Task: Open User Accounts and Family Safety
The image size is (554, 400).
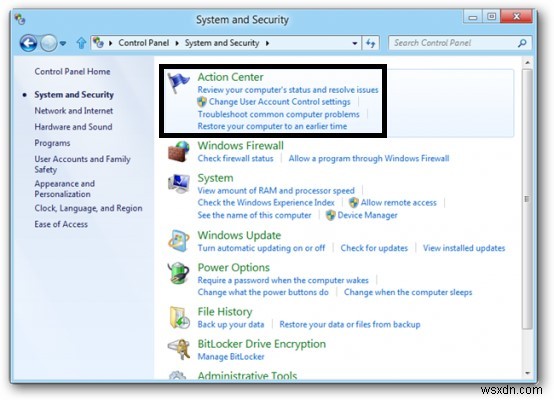Action: (x=82, y=164)
